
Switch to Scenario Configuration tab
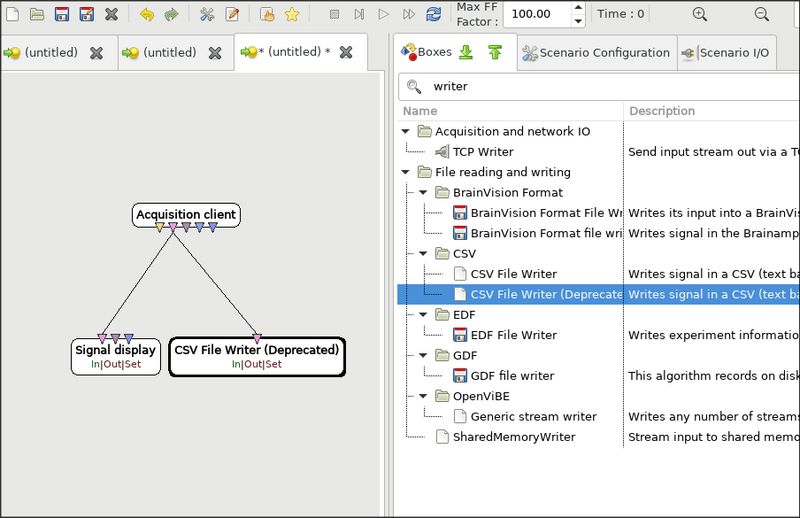596,53
